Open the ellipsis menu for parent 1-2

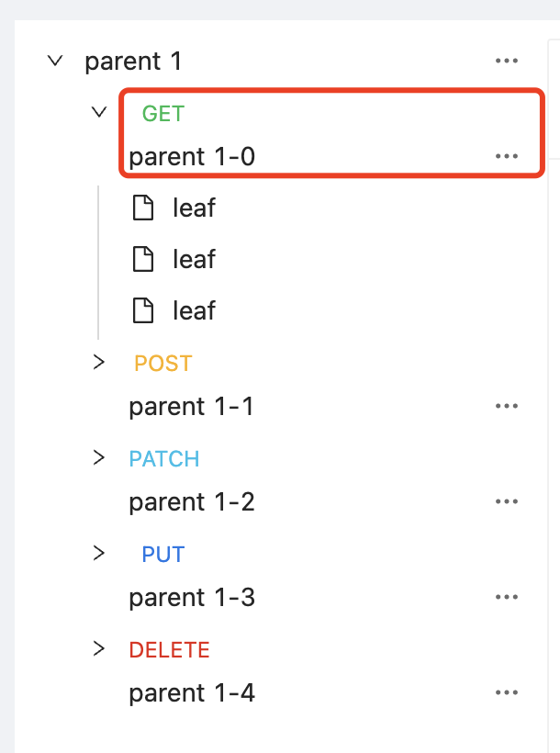[x=507, y=501]
